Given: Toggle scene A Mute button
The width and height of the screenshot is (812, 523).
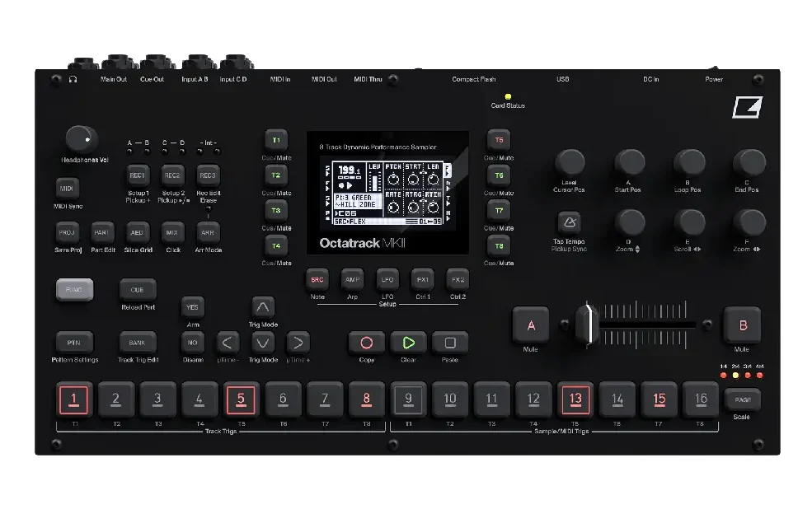Looking at the screenshot, I should coord(531,325).
